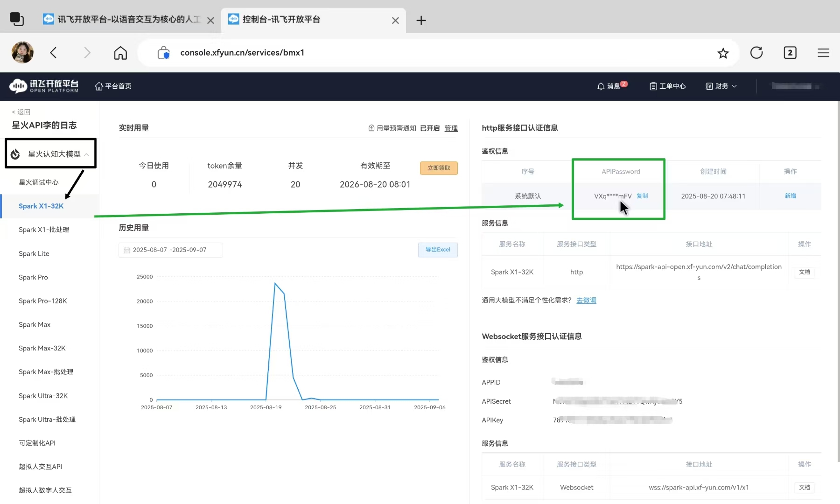The height and width of the screenshot is (504, 840).
Task: Close the 控制台-讯飞开放平台 tab
Action: coord(395,21)
